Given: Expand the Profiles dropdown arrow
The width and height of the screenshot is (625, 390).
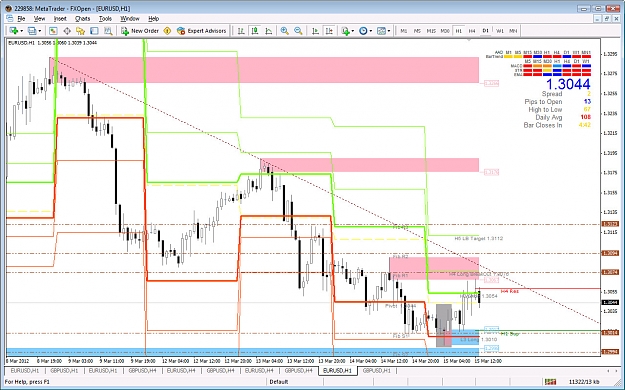Looking at the screenshot, I should (x=39, y=31).
